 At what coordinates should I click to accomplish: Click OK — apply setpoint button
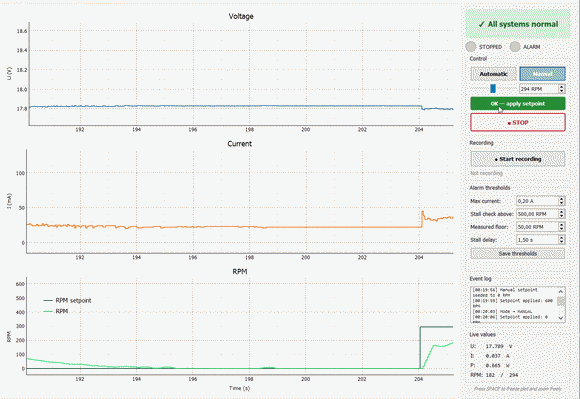518,104
